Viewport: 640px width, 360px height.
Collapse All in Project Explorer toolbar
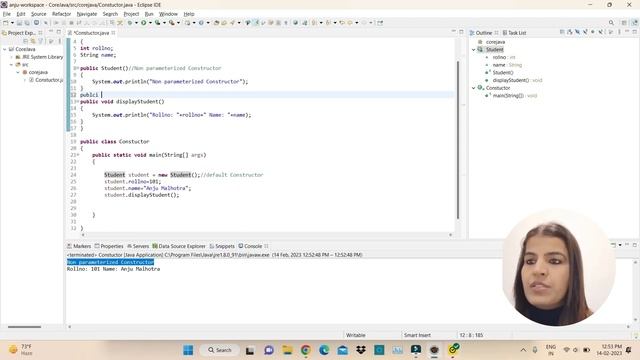tap(26, 41)
